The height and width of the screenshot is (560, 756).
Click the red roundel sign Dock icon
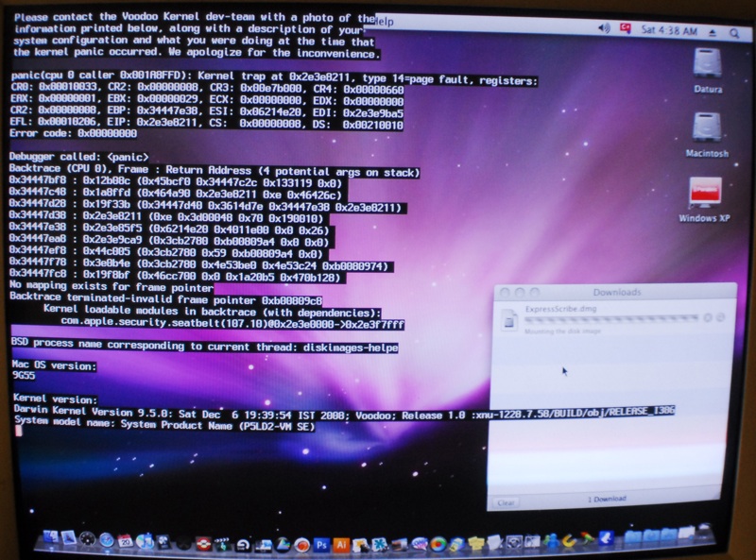coord(203,544)
